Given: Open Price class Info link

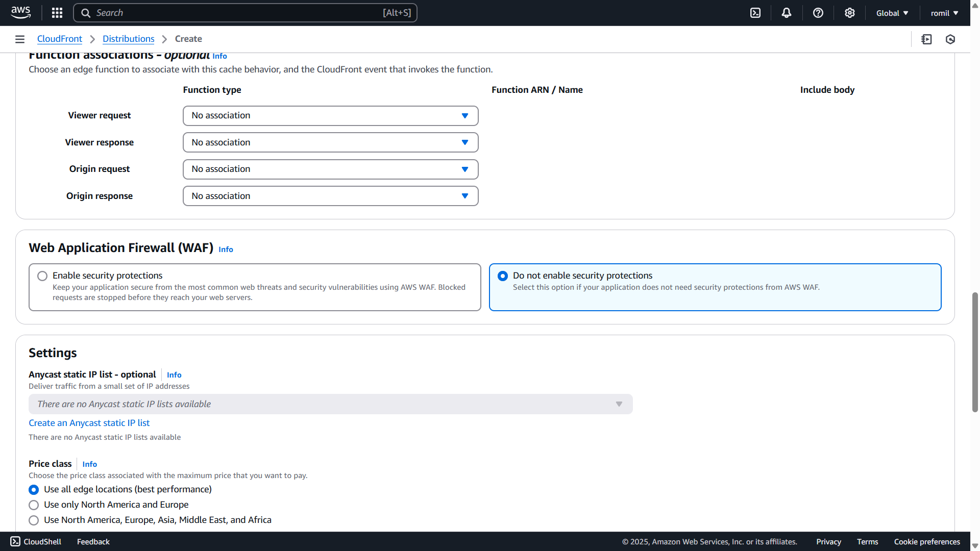Looking at the screenshot, I should click(x=89, y=464).
